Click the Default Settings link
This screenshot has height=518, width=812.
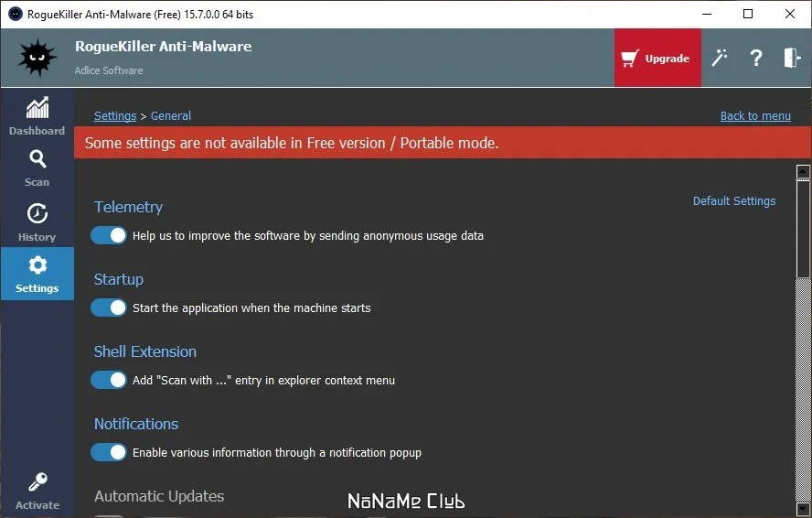click(733, 200)
